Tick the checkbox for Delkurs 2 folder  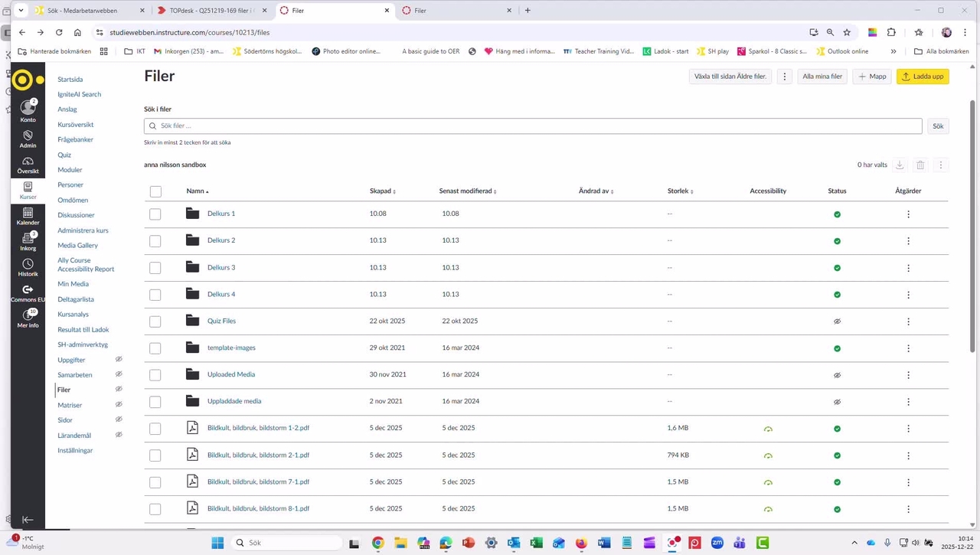point(155,241)
